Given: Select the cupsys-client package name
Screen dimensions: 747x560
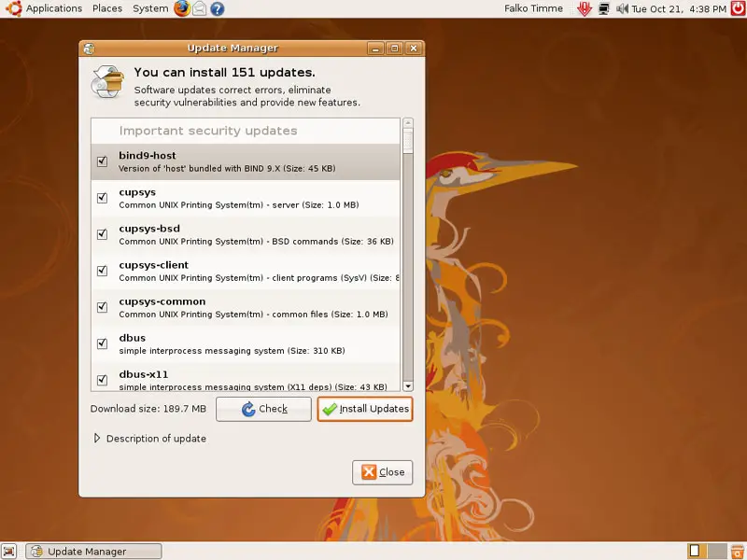Looking at the screenshot, I should pyautogui.click(x=153, y=265).
